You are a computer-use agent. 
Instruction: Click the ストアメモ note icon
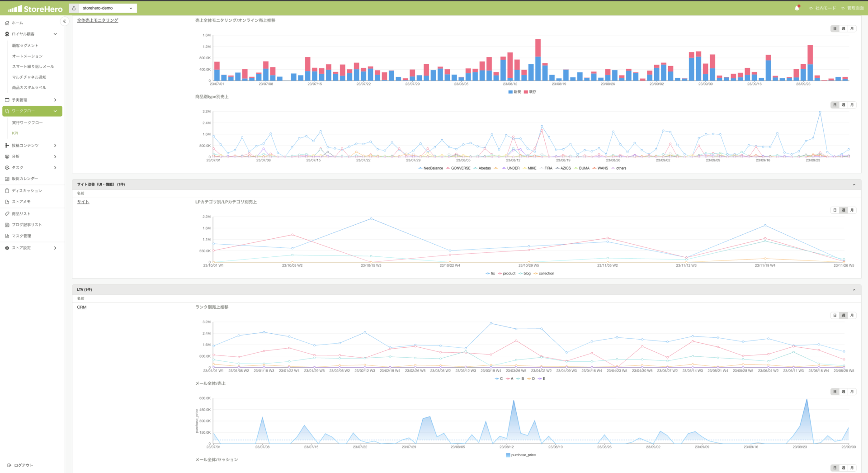pyautogui.click(x=7, y=202)
